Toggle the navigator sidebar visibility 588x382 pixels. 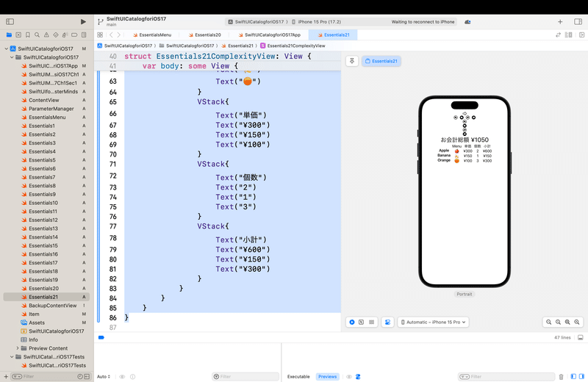[x=10, y=22]
